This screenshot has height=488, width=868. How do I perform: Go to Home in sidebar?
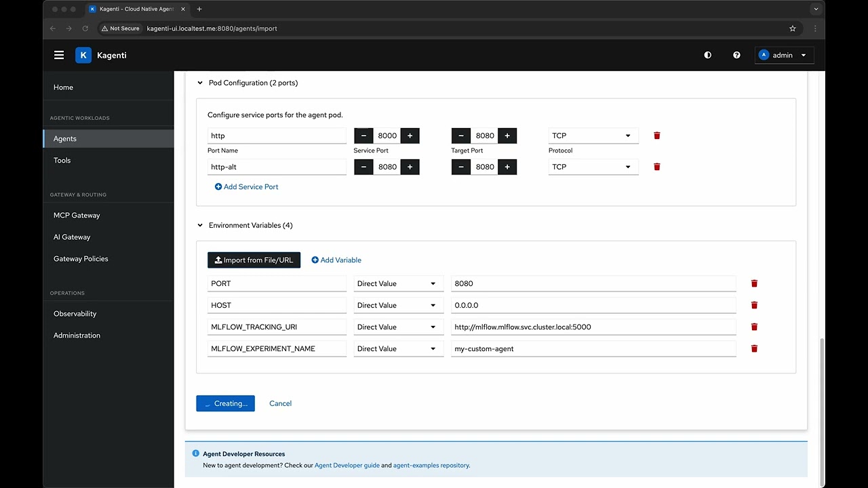[x=108, y=87]
